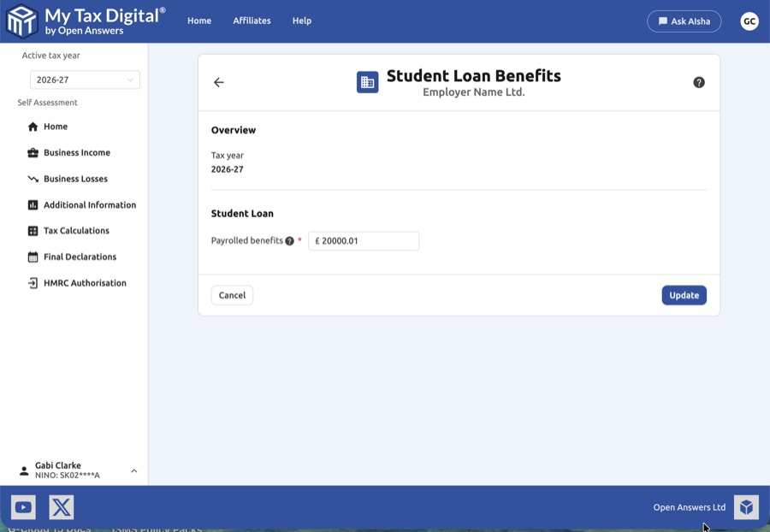Cancel the Student Loan Benefits changes
770x532 pixels.
pyautogui.click(x=232, y=294)
